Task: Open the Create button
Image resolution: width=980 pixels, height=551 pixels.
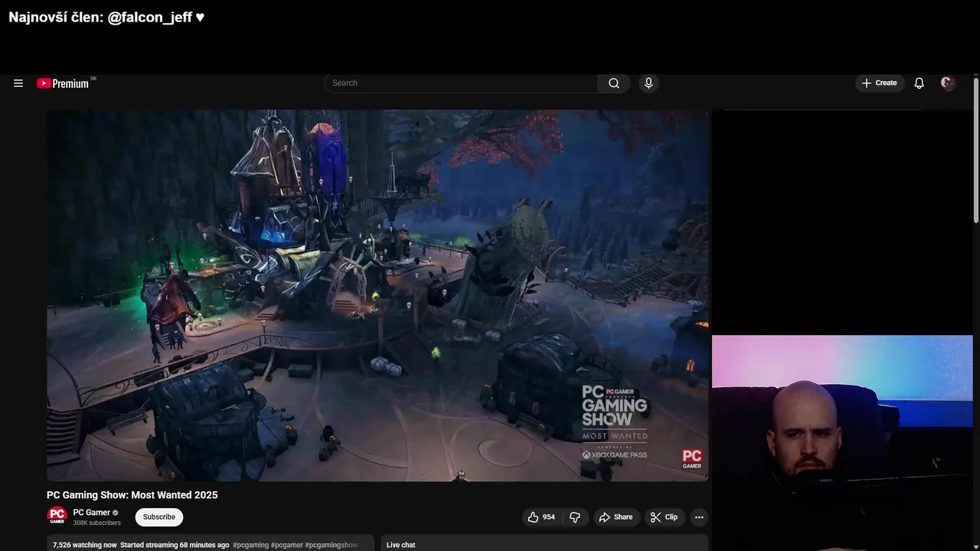Action: [879, 83]
